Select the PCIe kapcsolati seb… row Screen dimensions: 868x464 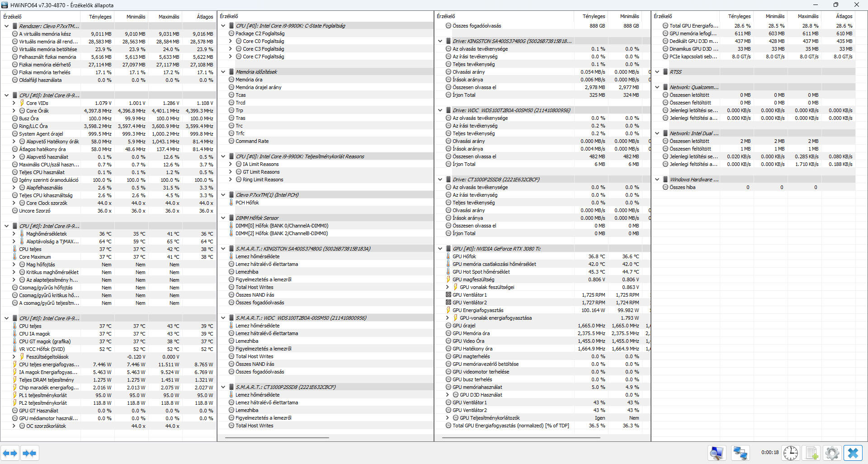click(x=754, y=57)
